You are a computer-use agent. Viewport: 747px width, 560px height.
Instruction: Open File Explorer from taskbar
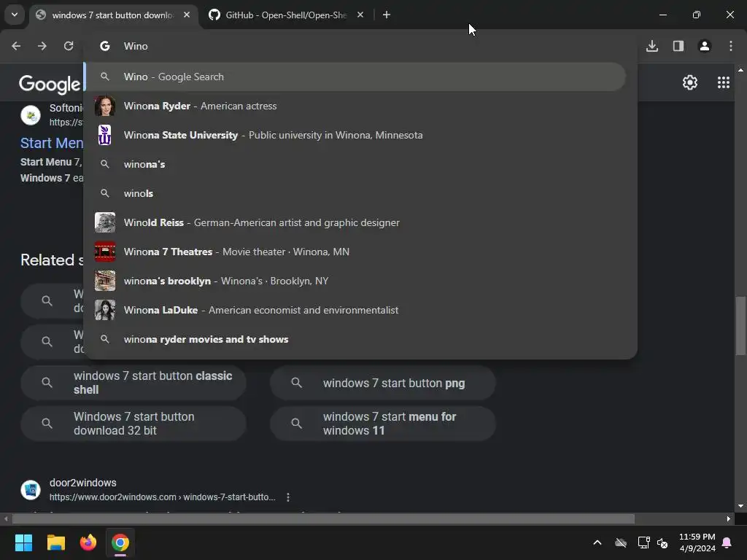[55, 542]
